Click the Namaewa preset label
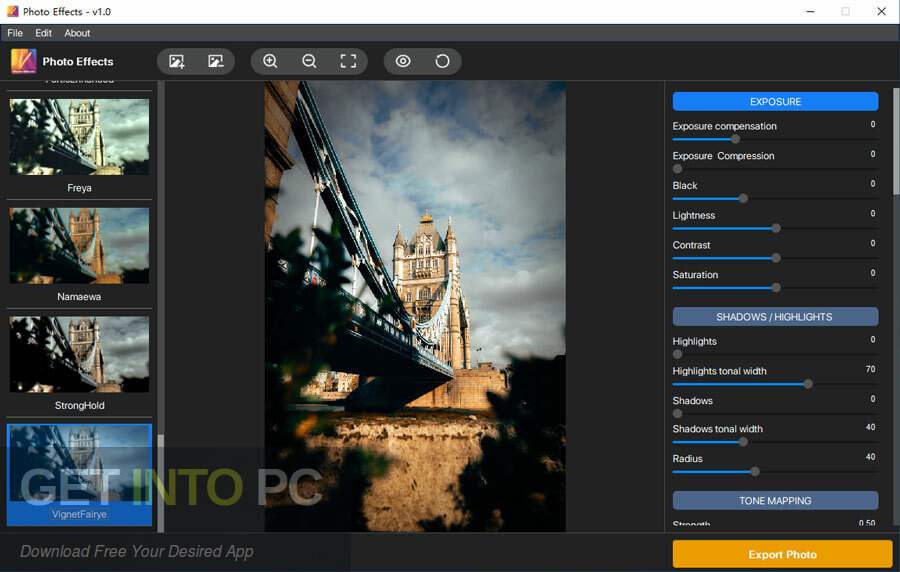 click(79, 297)
